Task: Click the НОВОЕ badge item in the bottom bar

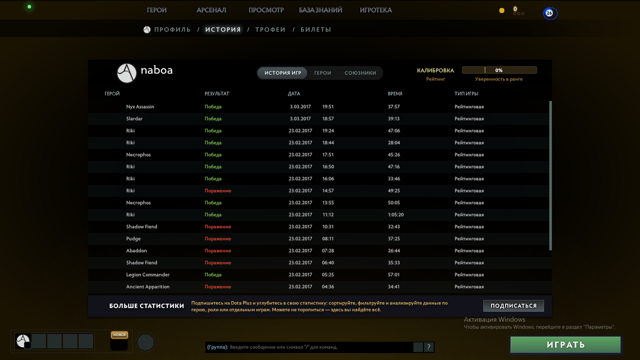Action: (x=119, y=341)
